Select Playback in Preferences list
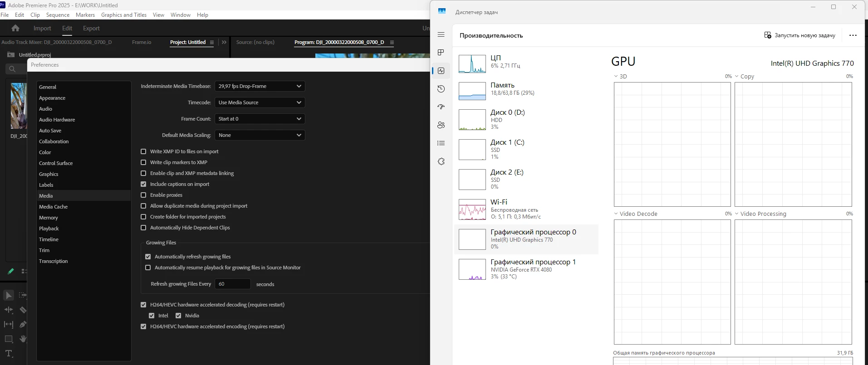 click(83, 229)
